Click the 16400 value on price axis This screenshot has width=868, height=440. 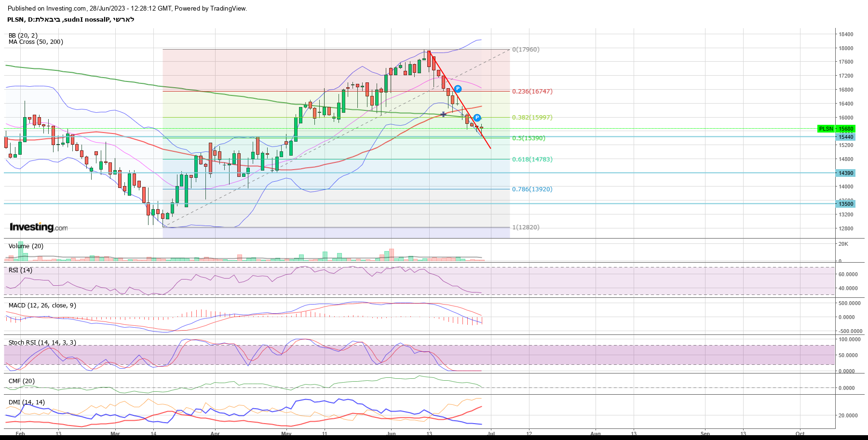pos(846,104)
